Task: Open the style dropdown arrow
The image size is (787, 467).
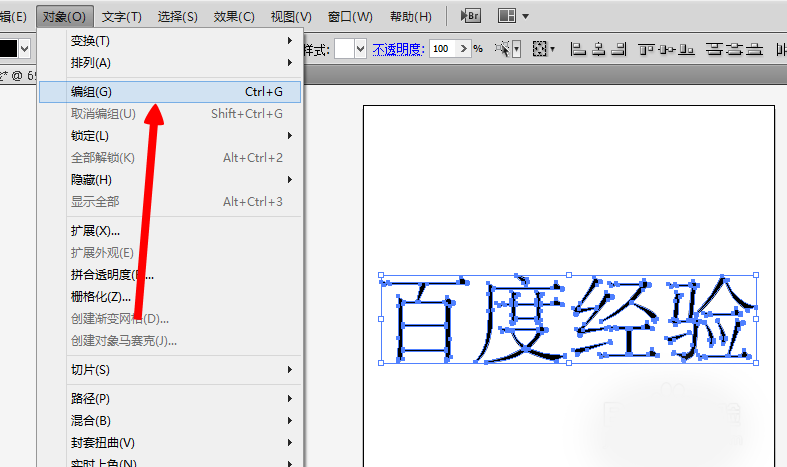Action: [360, 49]
